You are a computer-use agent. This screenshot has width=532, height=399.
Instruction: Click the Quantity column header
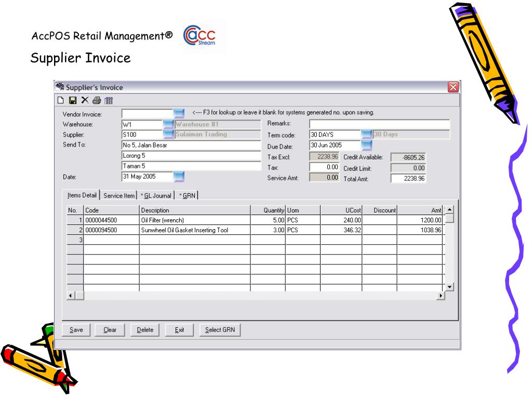[268, 210]
